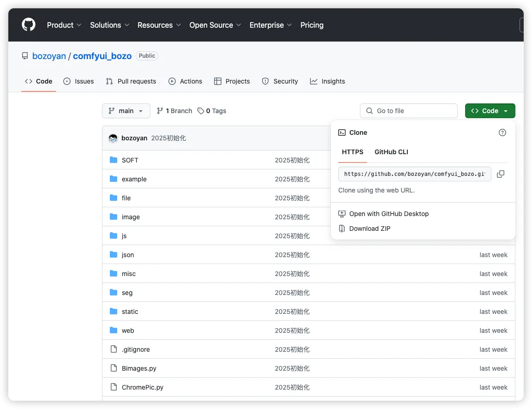Click the ChromePic.py file icon

114,387
